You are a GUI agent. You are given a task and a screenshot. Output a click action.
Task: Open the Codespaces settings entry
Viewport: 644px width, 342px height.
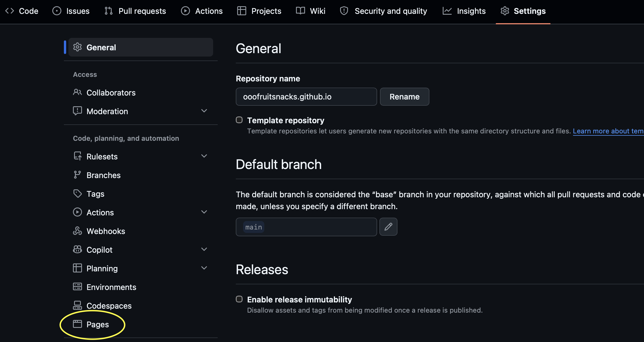pos(141,306)
